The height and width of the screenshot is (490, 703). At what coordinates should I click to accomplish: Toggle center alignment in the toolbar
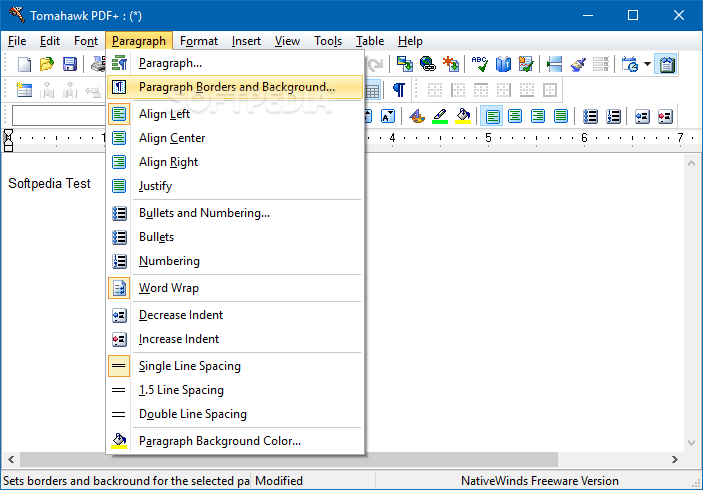(515, 117)
